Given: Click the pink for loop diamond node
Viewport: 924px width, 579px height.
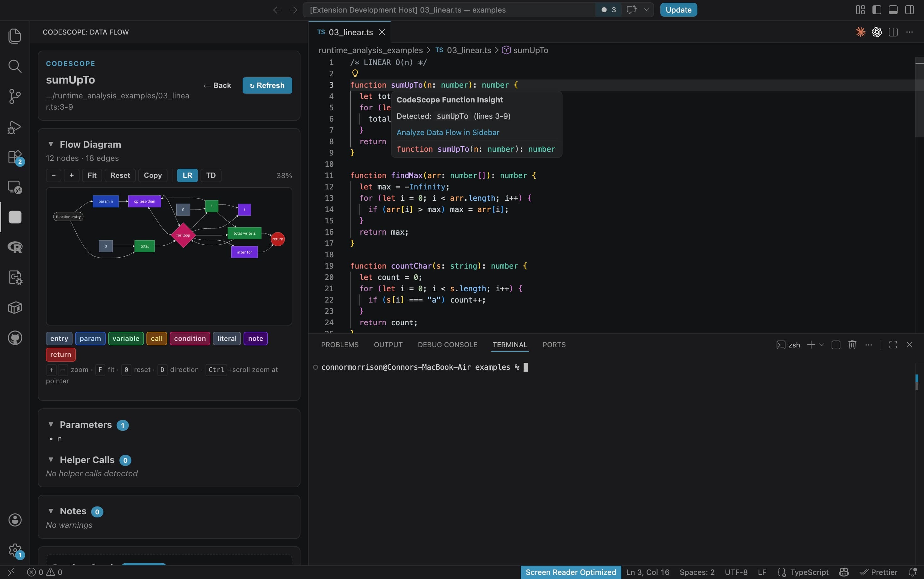Looking at the screenshot, I should pyautogui.click(x=183, y=235).
